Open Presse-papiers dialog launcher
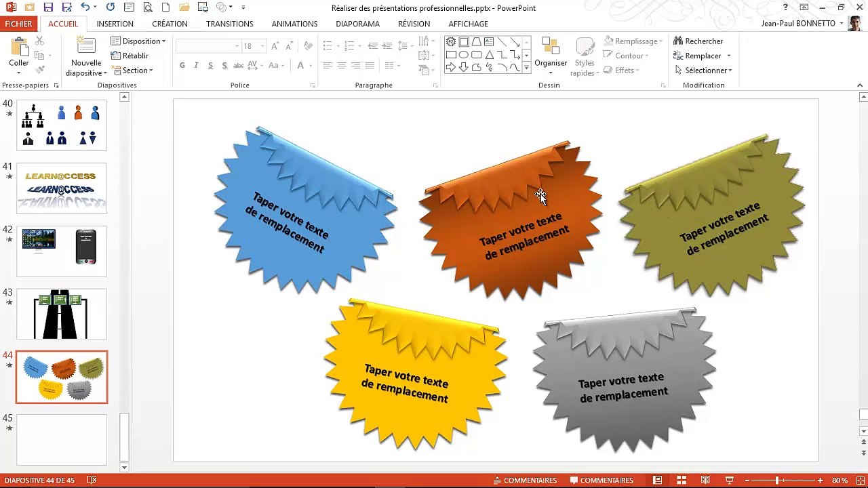Viewport: 868px width, 488px height. pos(56,85)
